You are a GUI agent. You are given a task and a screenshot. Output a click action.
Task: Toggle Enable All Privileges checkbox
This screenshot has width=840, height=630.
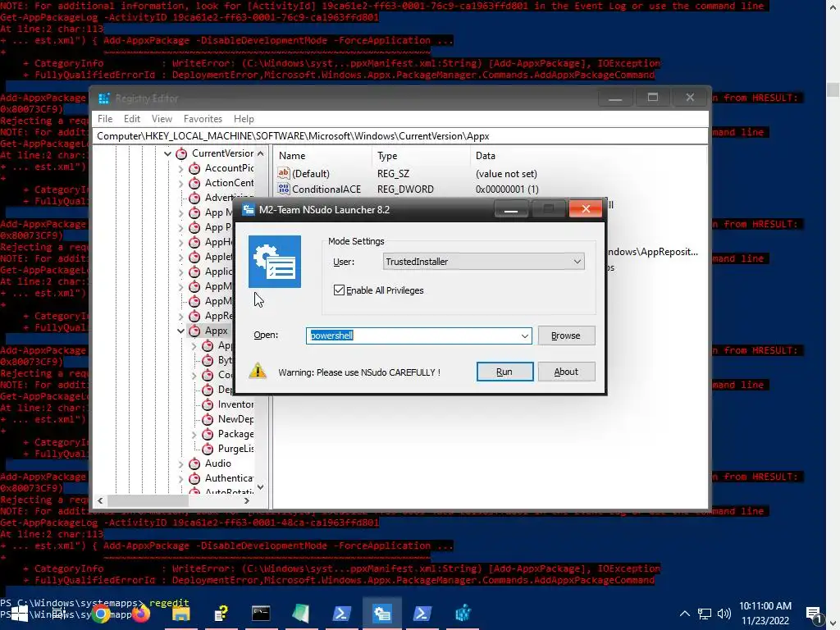pos(339,290)
